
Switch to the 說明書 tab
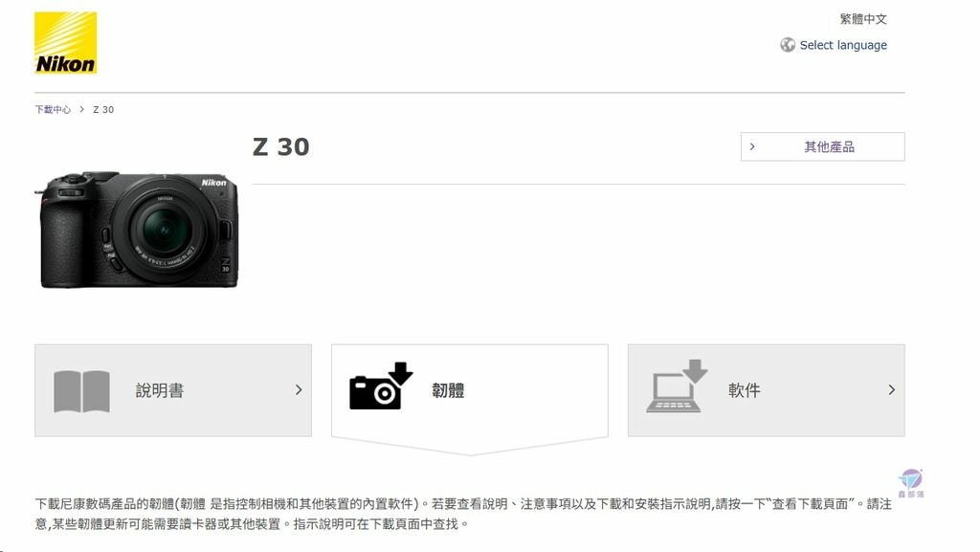(173, 390)
